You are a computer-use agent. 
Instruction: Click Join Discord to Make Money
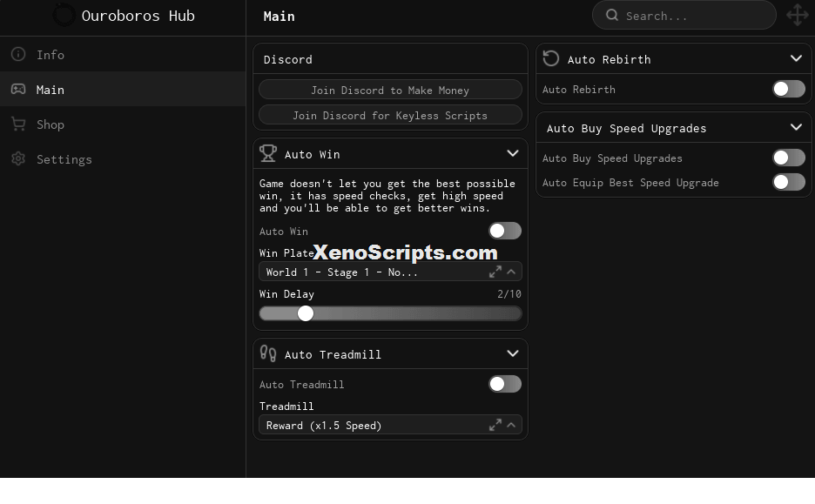pyautogui.click(x=390, y=90)
